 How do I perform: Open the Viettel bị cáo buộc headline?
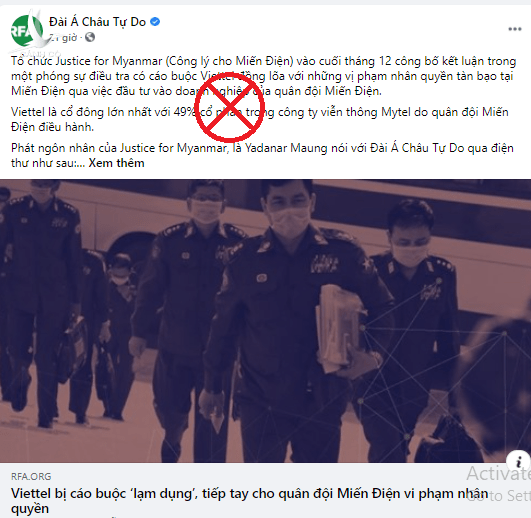[x=250, y=501]
